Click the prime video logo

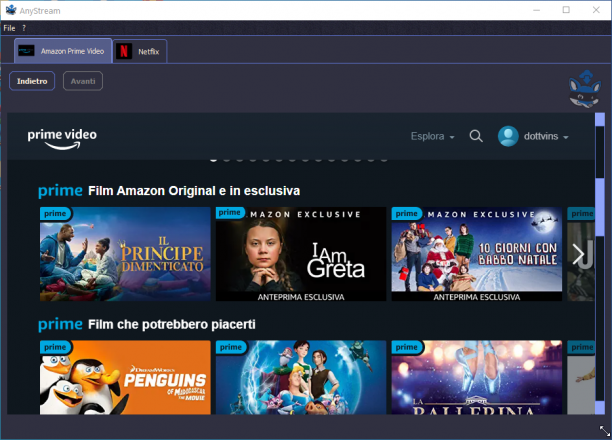[x=62, y=139]
